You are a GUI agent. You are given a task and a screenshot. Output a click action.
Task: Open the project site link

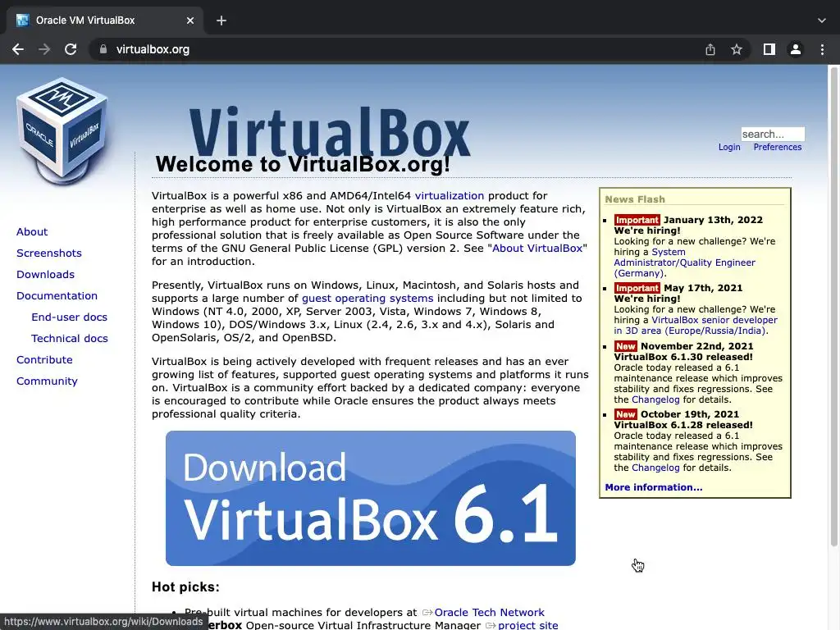pos(527,625)
